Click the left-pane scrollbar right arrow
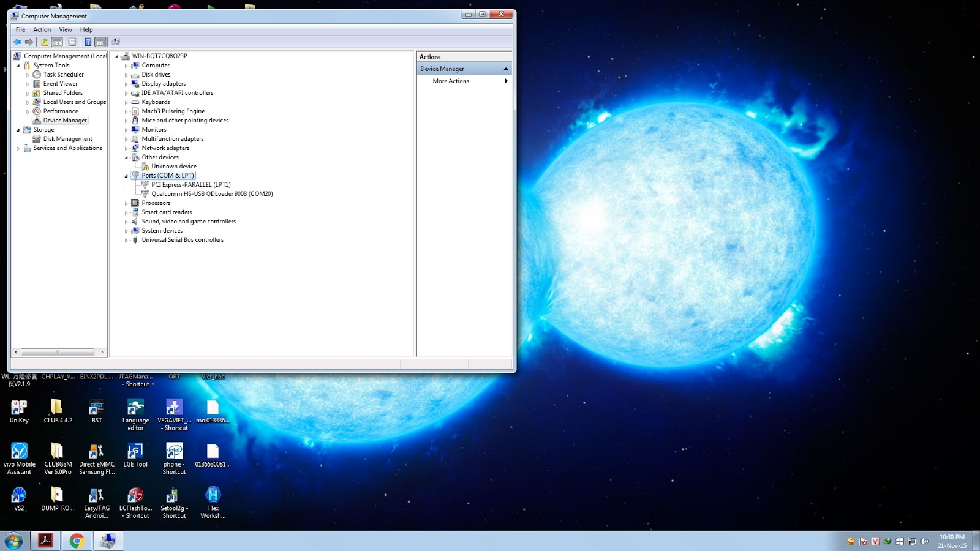This screenshot has width=980, height=551. click(x=102, y=352)
